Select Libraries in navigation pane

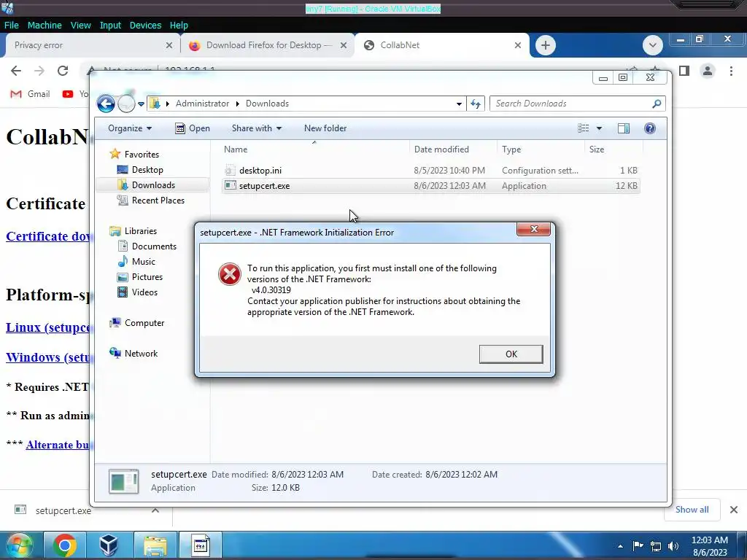tap(141, 231)
